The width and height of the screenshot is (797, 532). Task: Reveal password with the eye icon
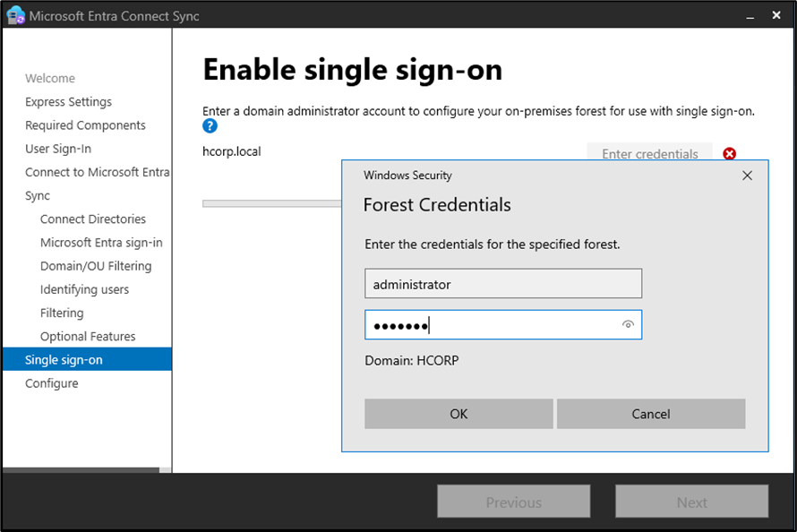628,325
